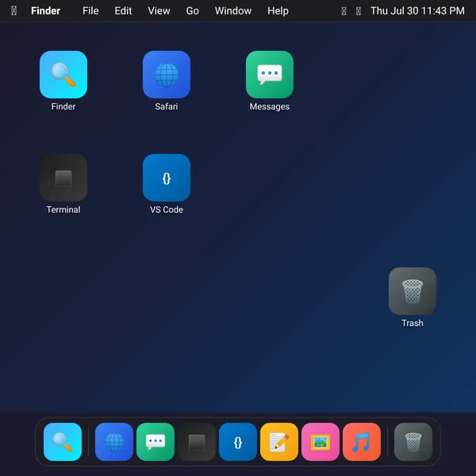The height and width of the screenshot is (476, 476).
Task: Click the VS Code label on desktop
Action: click(x=167, y=209)
